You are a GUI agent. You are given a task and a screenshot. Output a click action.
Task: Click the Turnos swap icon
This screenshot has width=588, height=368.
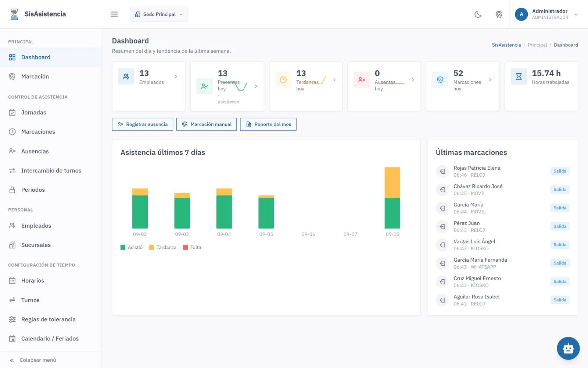pyautogui.click(x=12, y=300)
